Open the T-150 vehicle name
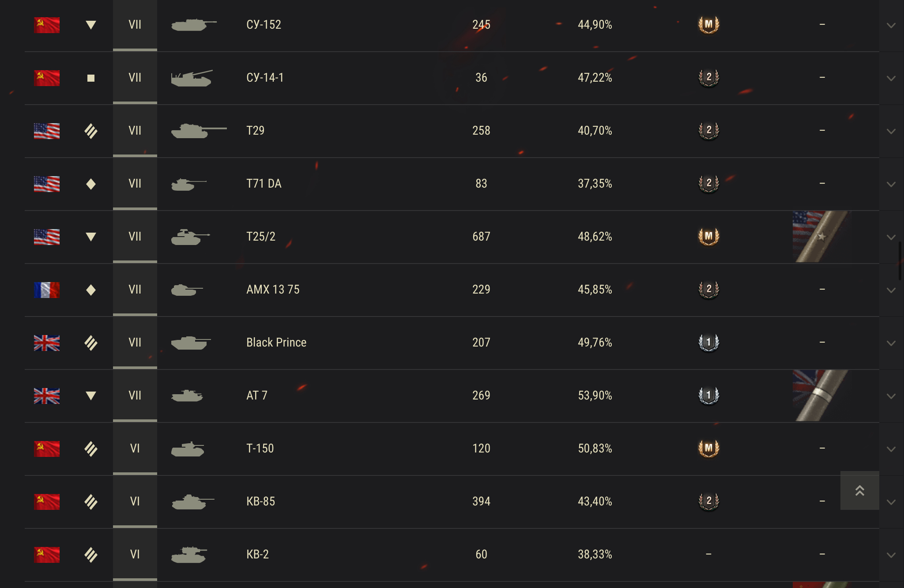Image resolution: width=904 pixels, height=588 pixels. (x=260, y=449)
